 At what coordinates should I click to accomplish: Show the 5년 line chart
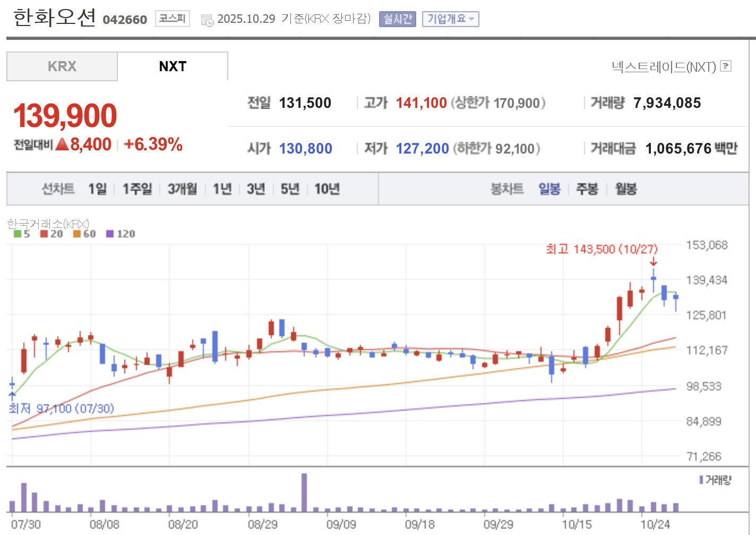point(290,189)
